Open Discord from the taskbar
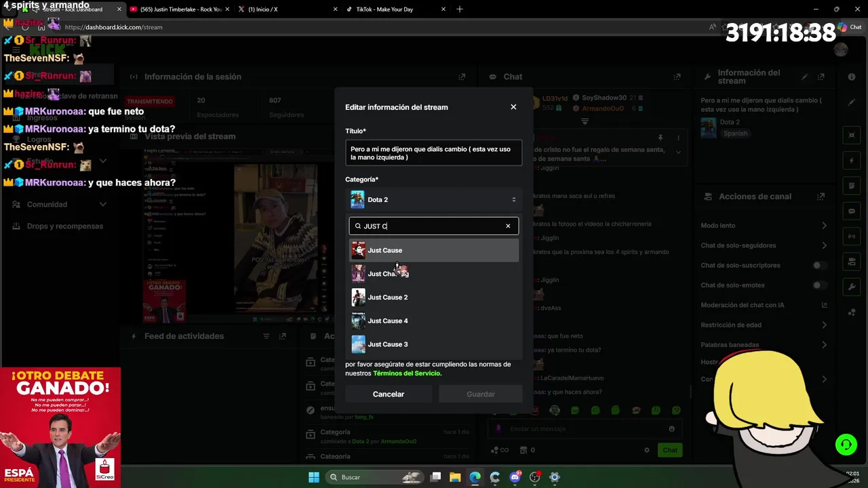 pos(515,477)
